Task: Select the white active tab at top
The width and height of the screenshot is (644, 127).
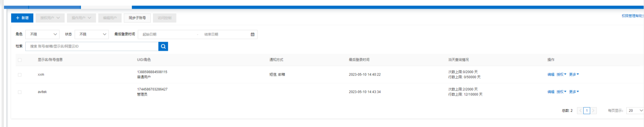Action: tap(106, 7)
